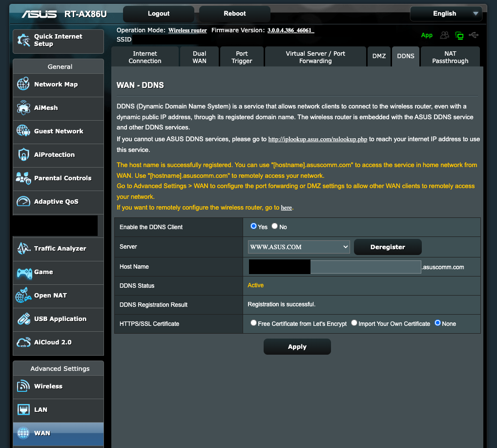
Task: Select None for HTTPS/SSL certificate
Action: pyautogui.click(x=437, y=323)
